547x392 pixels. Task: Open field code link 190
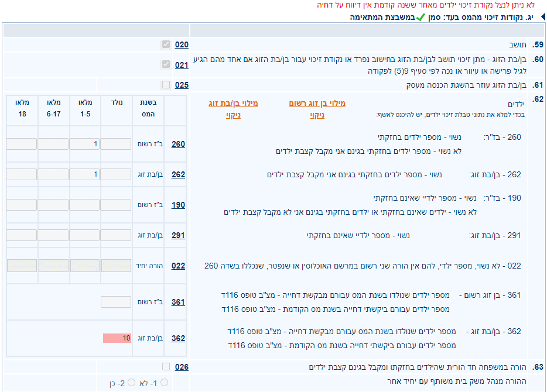point(178,205)
